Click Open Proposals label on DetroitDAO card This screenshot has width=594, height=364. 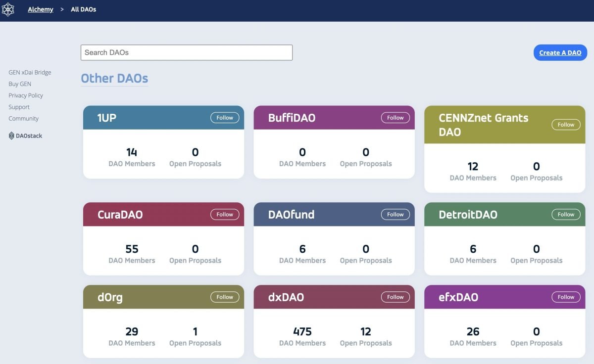[x=537, y=261]
